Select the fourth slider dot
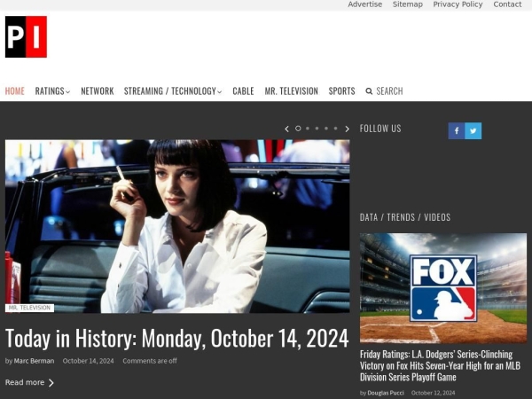Image resolution: width=532 pixels, height=399 pixels. pos(326,129)
